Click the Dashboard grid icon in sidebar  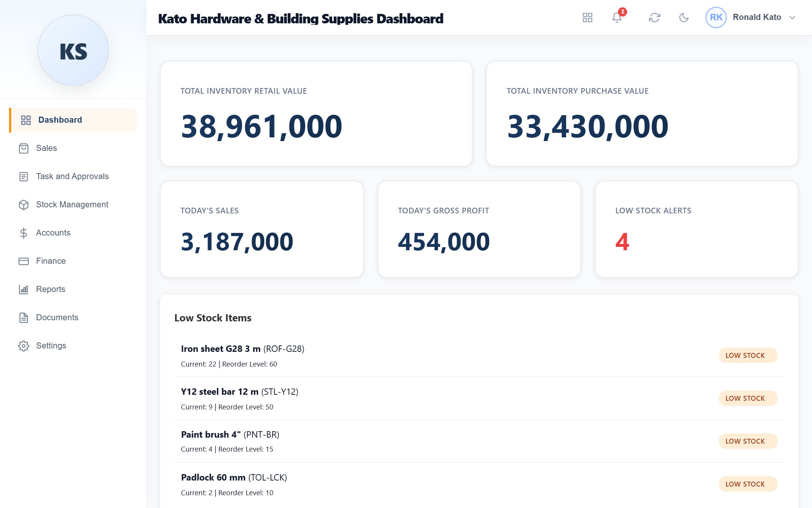26,120
